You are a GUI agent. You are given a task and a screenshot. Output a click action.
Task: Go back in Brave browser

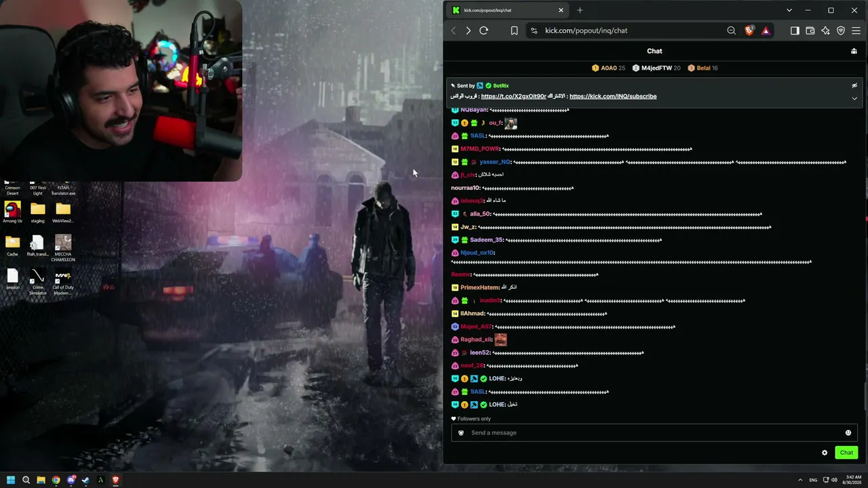click(x=454, y=30)
